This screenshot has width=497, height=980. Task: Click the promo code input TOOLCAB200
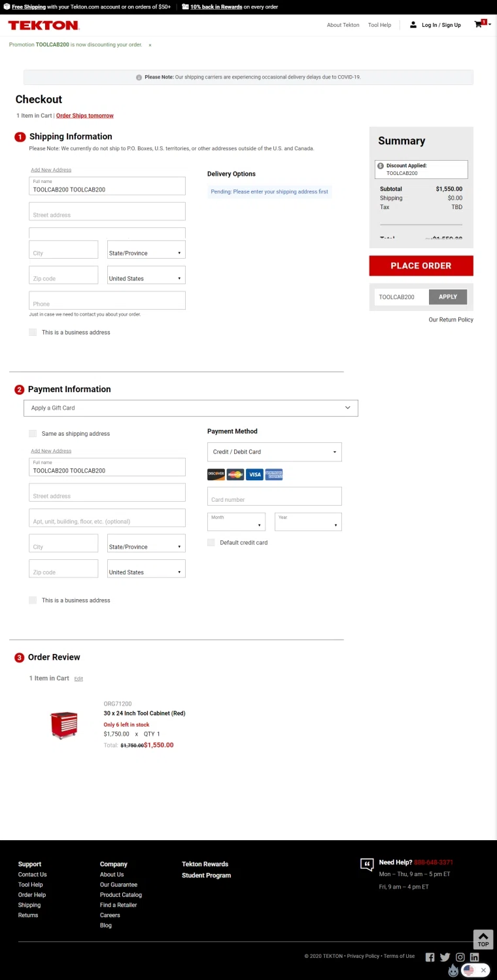pyautogui.click(x=402, y=297)
